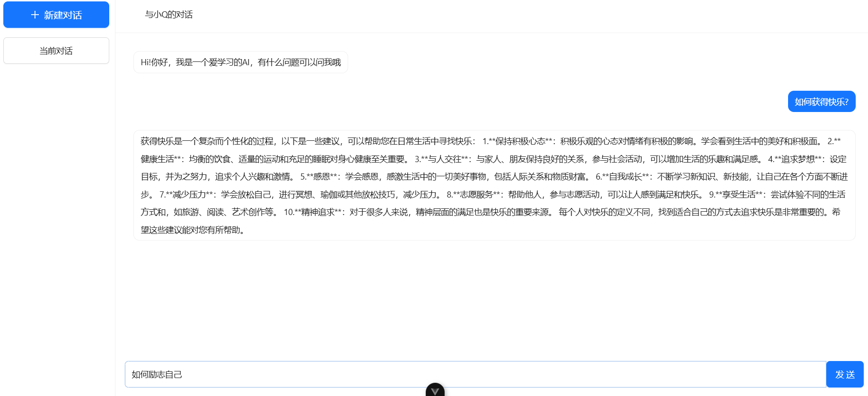Click the Hi!你好 greeting message bubble
Image resolution: width=868 pixels, height=396 pixels.
tap(241, 62)
